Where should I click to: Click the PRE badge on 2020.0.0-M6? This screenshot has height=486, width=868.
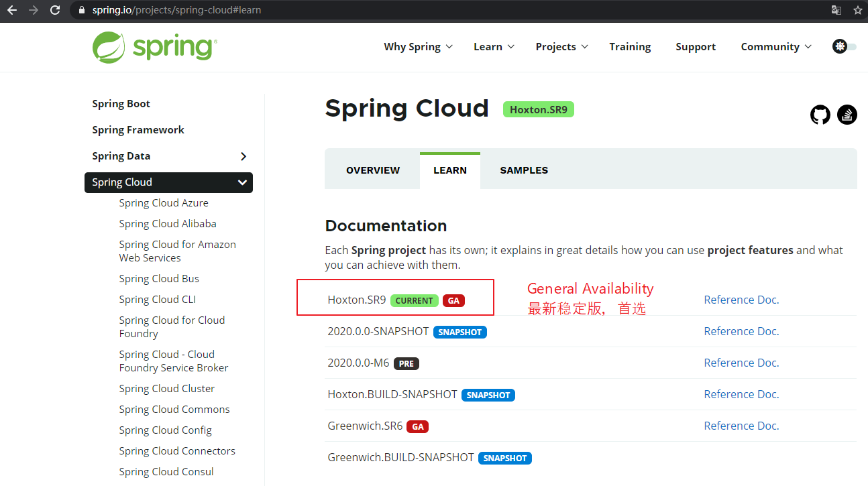406,363
